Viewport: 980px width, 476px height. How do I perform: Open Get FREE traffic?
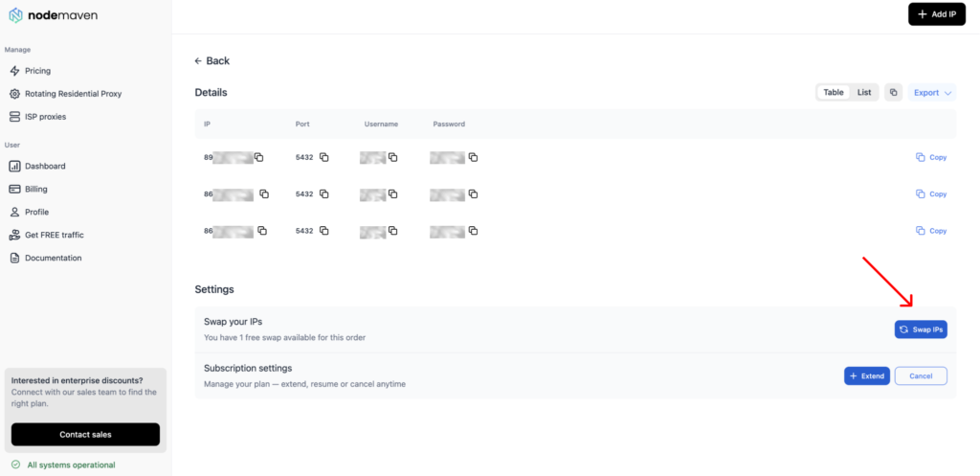pyautogui.click(x=54, y=236)
